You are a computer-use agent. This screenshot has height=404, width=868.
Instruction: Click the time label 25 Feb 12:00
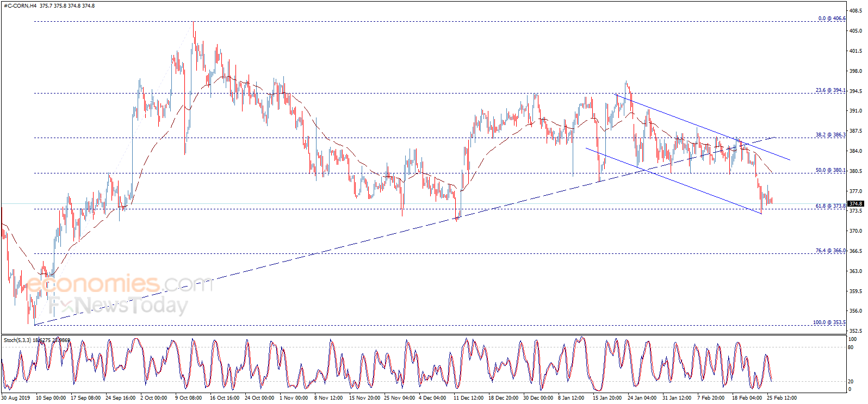coord(782,398)
